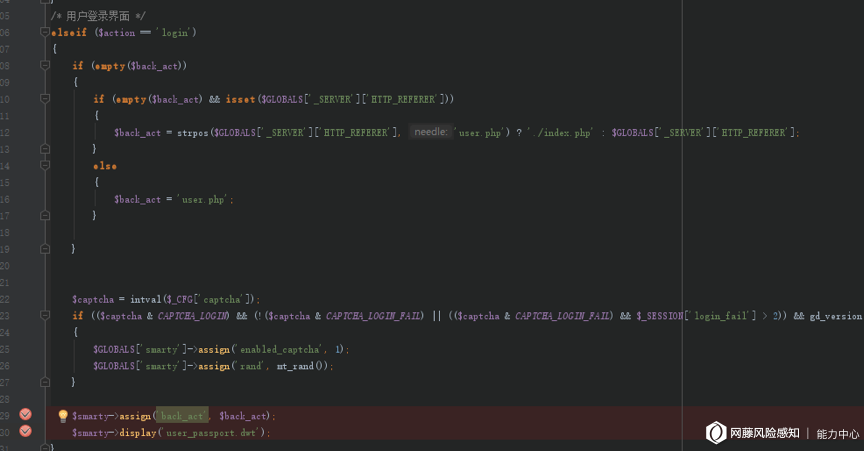864x451 pixels.
Task: Click the $captcha variable being assigned
Action: (x=93, y=299)
